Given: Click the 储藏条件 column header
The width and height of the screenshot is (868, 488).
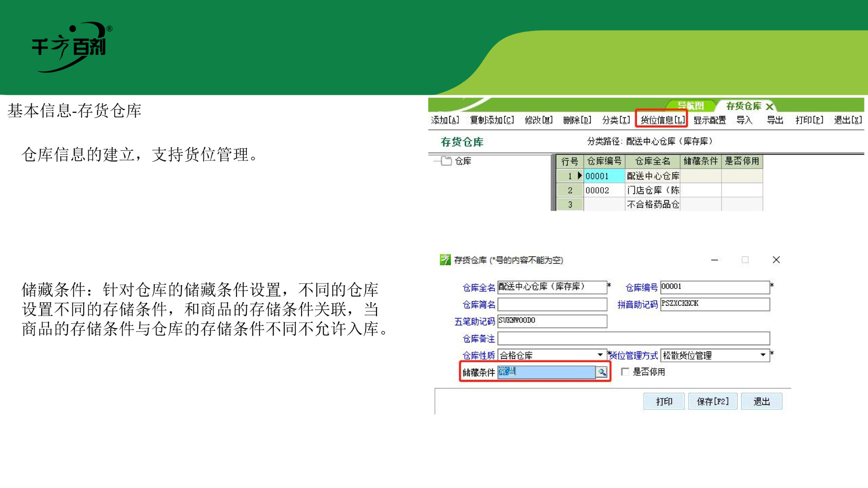Looking at the screenshot, I should click(x=700, y=161).
